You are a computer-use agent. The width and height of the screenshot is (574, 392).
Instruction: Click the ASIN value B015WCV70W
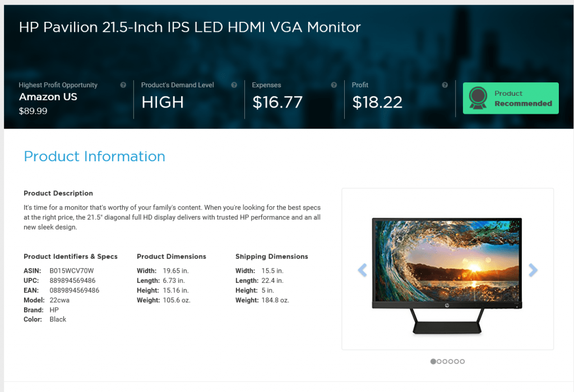point(72,270)
